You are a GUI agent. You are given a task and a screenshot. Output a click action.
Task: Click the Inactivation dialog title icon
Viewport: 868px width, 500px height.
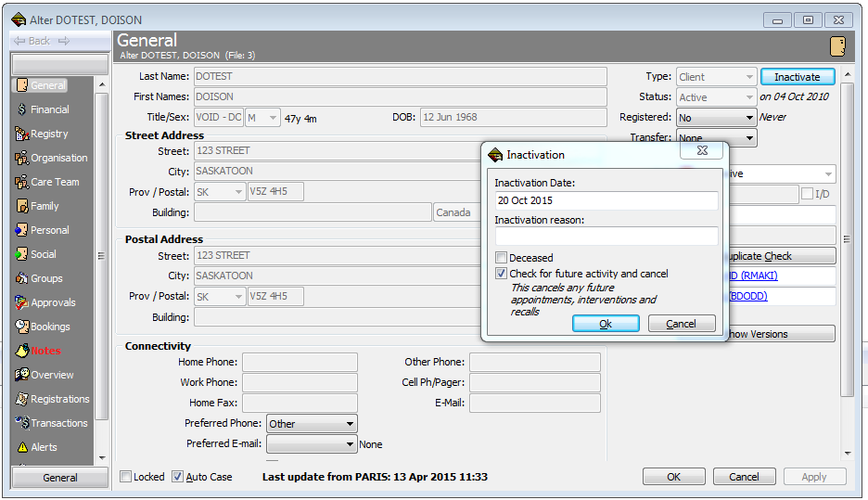[495, 155]
